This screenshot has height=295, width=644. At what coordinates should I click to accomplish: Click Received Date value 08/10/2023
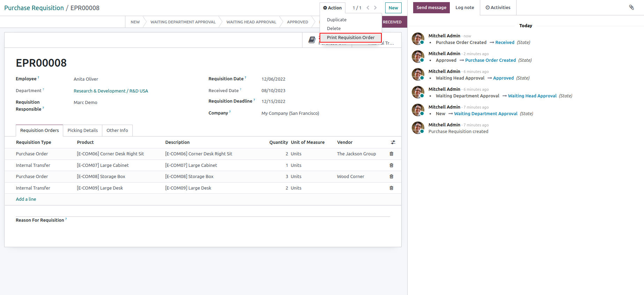[x=273, y=91]
